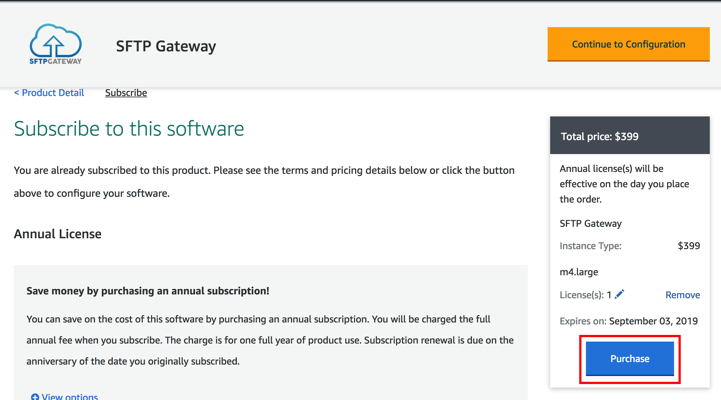Remove the m4.large license from order

[x=682, y=295]
